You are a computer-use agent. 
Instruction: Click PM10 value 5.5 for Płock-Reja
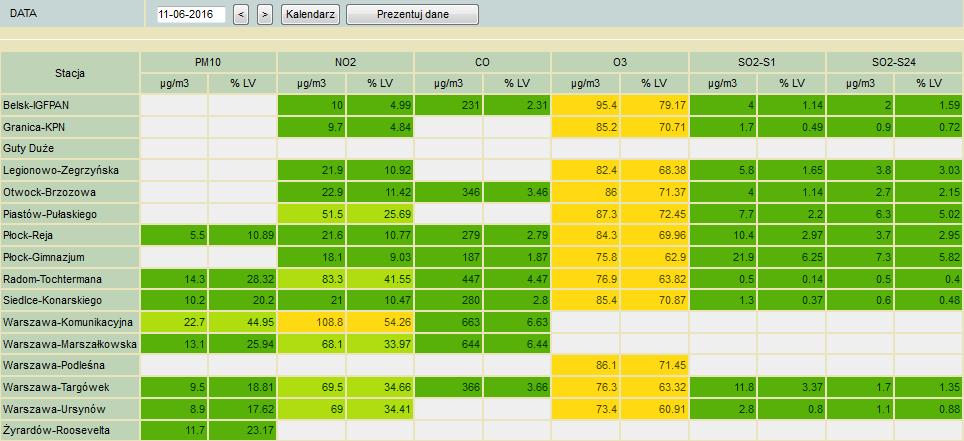[x=174, y=236]
